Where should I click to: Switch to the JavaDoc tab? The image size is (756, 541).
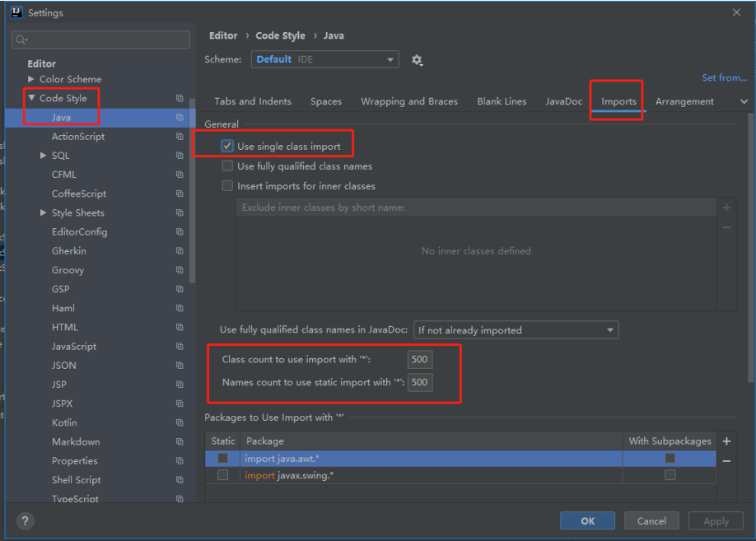coord(563,102)
